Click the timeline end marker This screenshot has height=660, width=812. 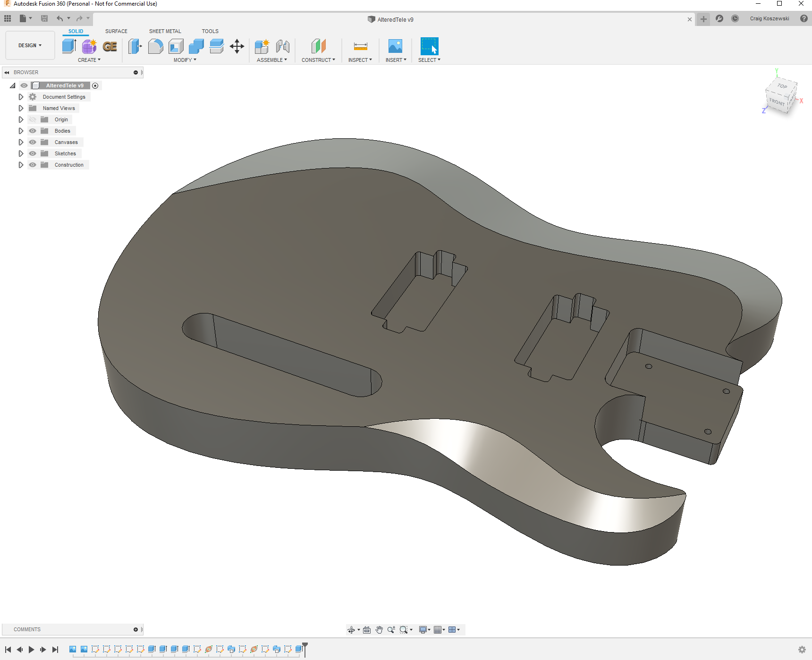pos(305,649)
